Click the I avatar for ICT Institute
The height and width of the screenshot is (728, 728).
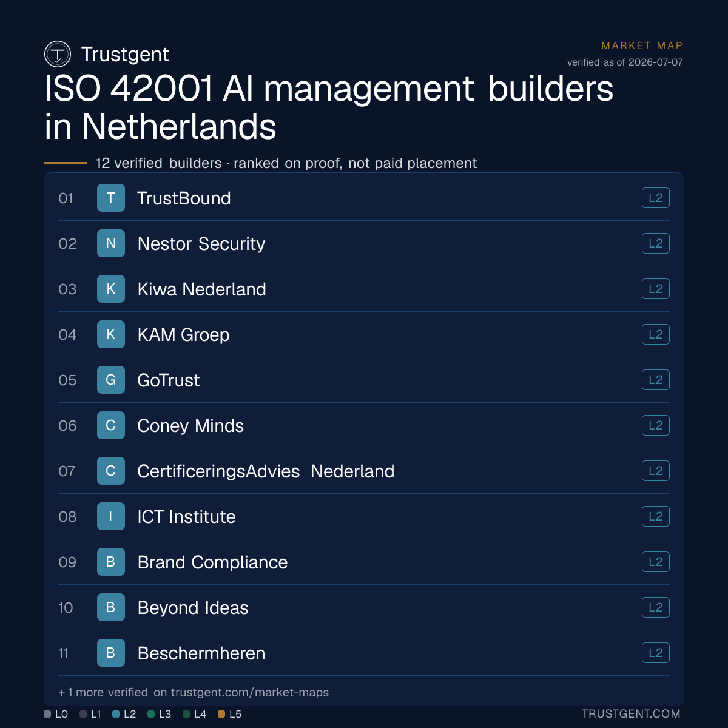click(x=111, y=516)
